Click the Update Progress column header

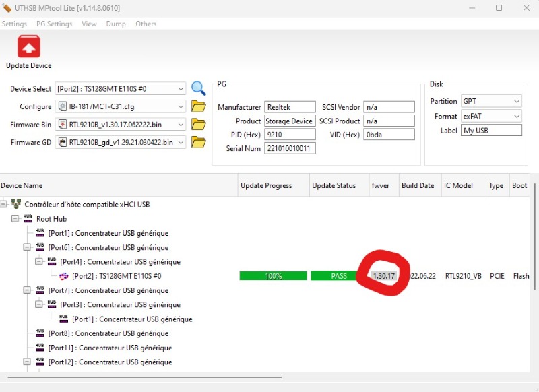click(x=266, y=186)
